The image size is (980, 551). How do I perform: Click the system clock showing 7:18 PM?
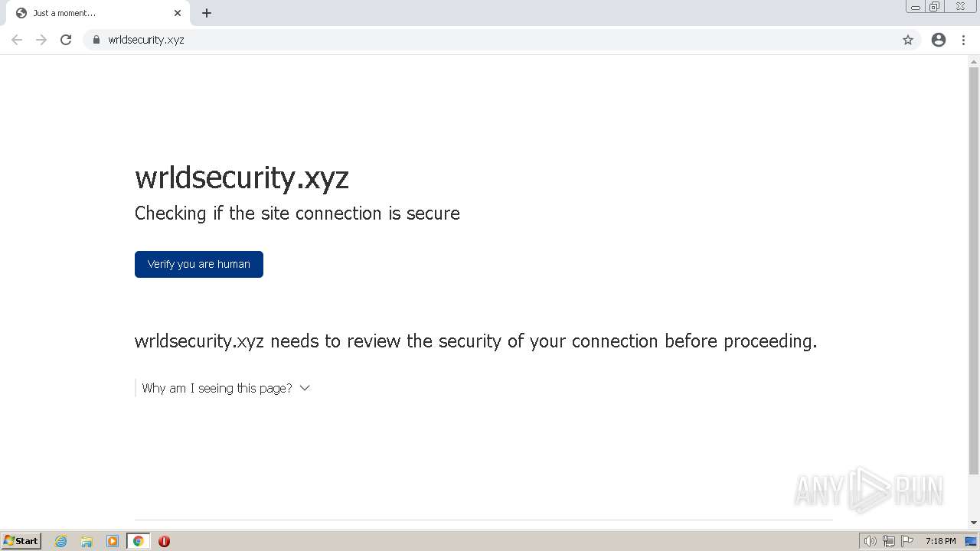940,541
